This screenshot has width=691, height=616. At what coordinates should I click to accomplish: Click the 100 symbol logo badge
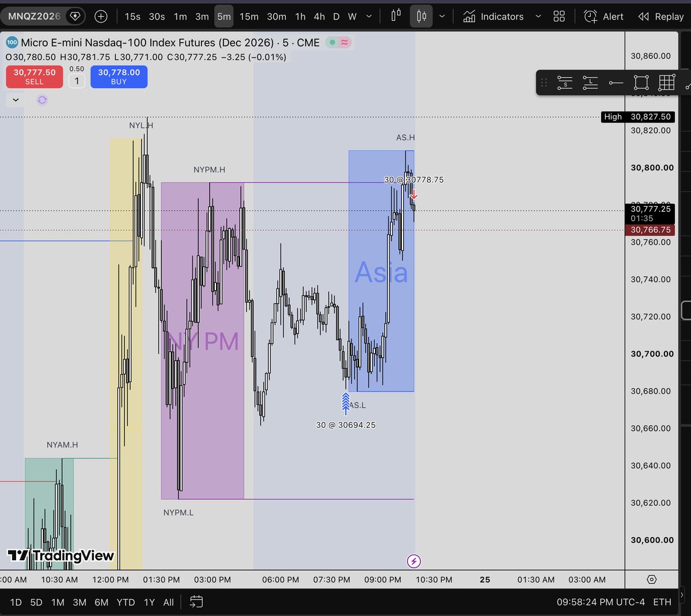pos(12,43)
